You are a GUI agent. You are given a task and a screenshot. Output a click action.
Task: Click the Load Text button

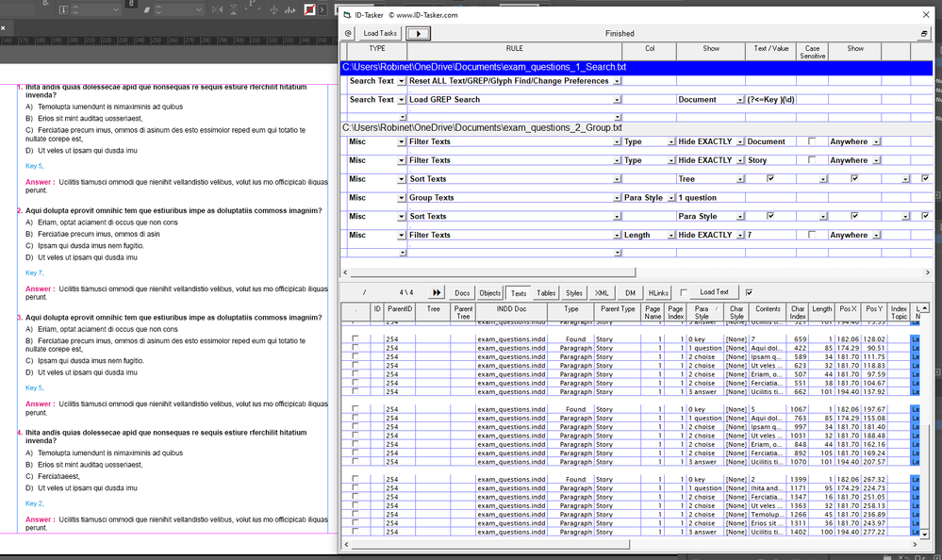[714, 293]
